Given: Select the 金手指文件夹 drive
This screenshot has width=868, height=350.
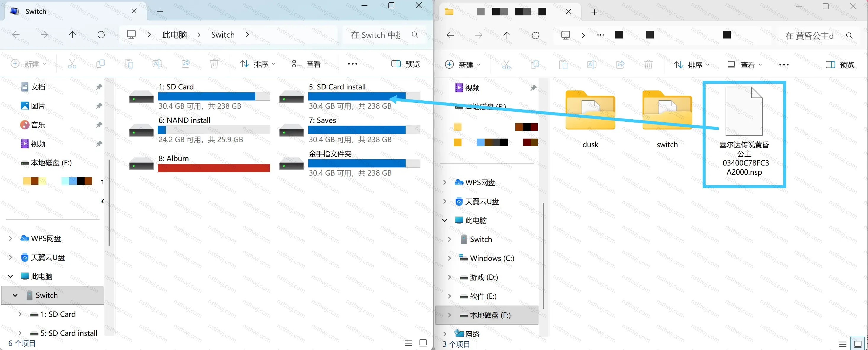Looking at the screenshot, I should point(349,163).
